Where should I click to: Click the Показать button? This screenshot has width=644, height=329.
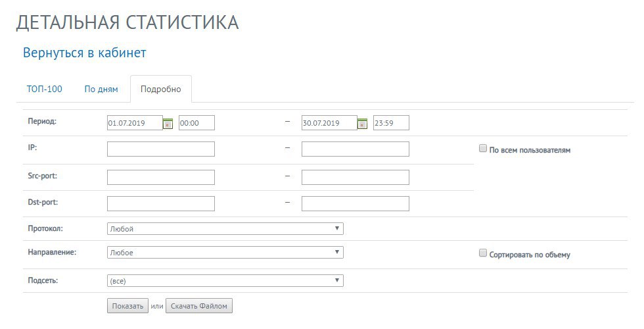click(127, 306)
